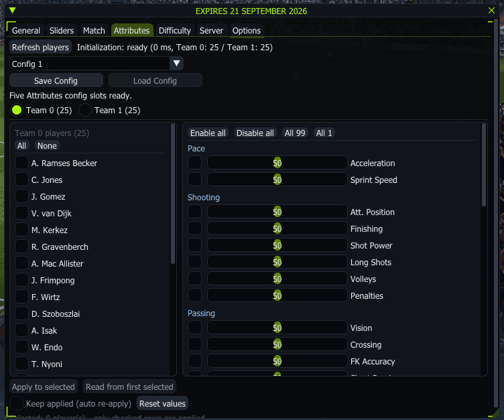Enable the Acceleration attribute checkbox
The width and height of the screenshot is (504, 420).
tap(195, 163)
